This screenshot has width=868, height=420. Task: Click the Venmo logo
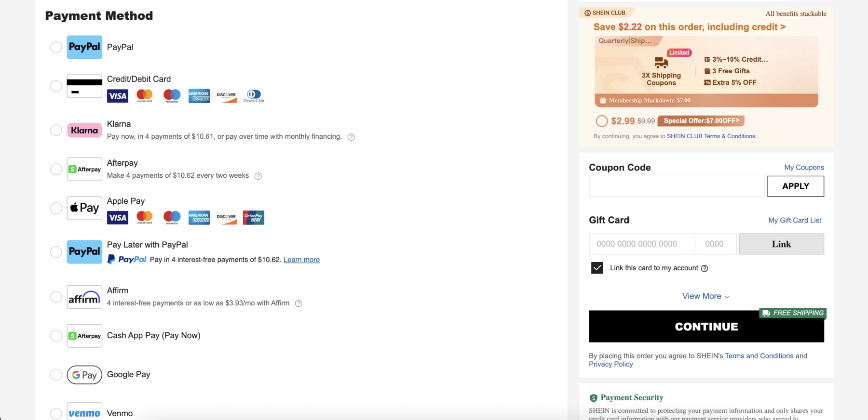click(x=84, y=413)
